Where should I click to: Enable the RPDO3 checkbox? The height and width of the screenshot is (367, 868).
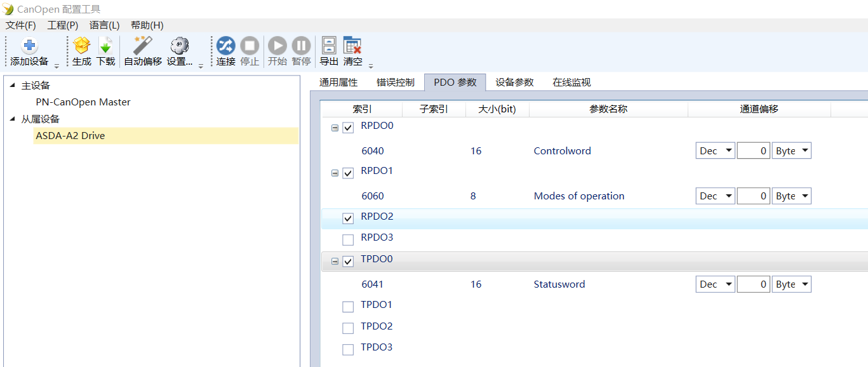[348, 240]
